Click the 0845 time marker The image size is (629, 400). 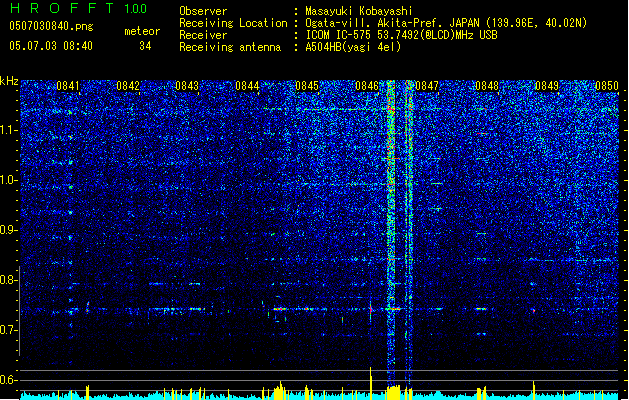pyautogui.click(x=307, y=86)
